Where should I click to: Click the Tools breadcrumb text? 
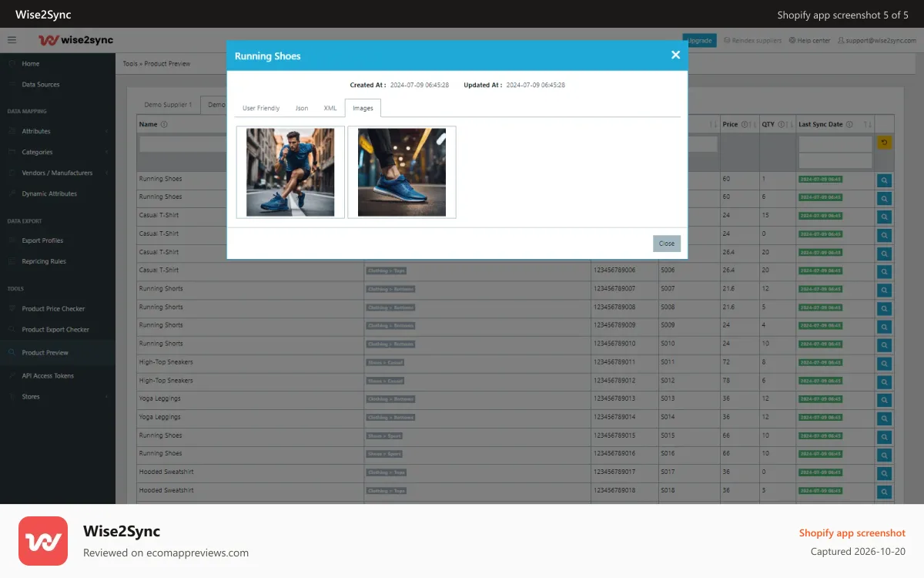[130, 64]
